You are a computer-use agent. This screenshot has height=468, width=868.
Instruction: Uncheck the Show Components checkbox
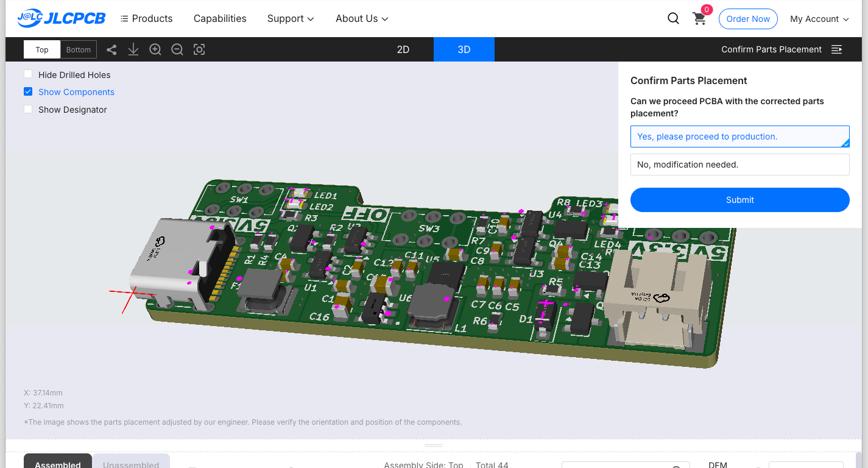[x=28, y=92]
